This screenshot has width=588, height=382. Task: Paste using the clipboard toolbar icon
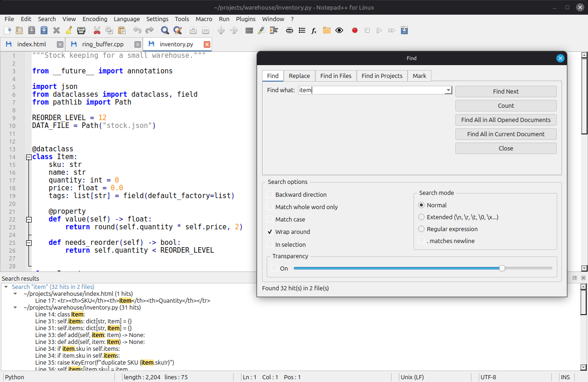[122, 31]
